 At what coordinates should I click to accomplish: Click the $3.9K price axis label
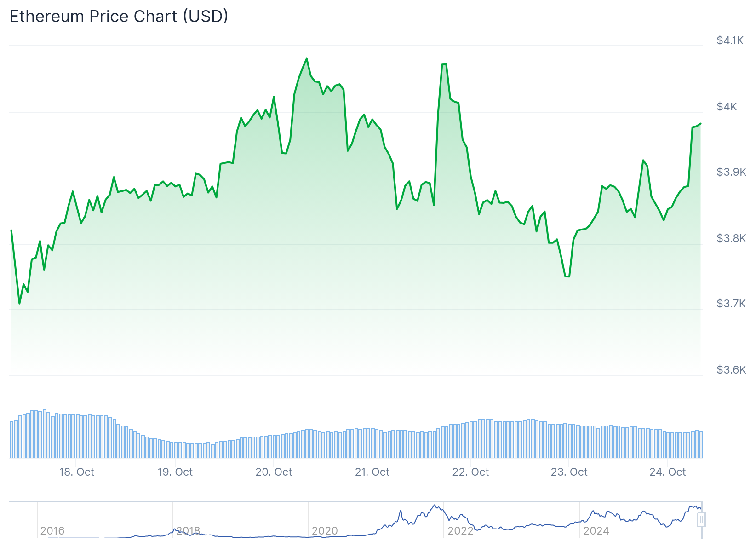tap(731, 172)
